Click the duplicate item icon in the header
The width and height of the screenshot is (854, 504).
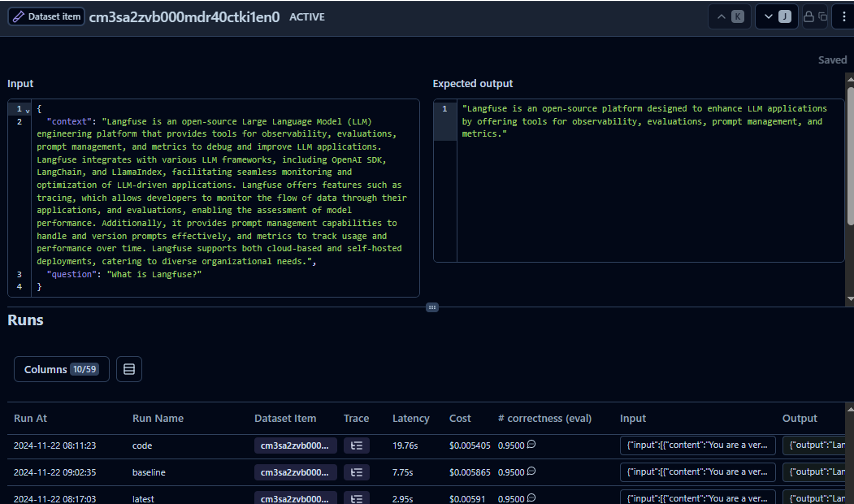click(825, 17)
